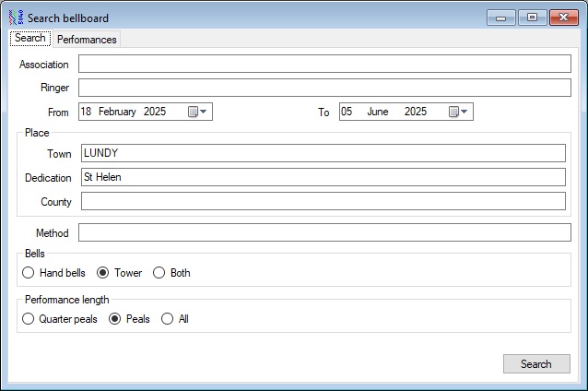The height and width of the screenshot is (391, 588).
Task: Choose Peals performance length option
Action: 115,319
